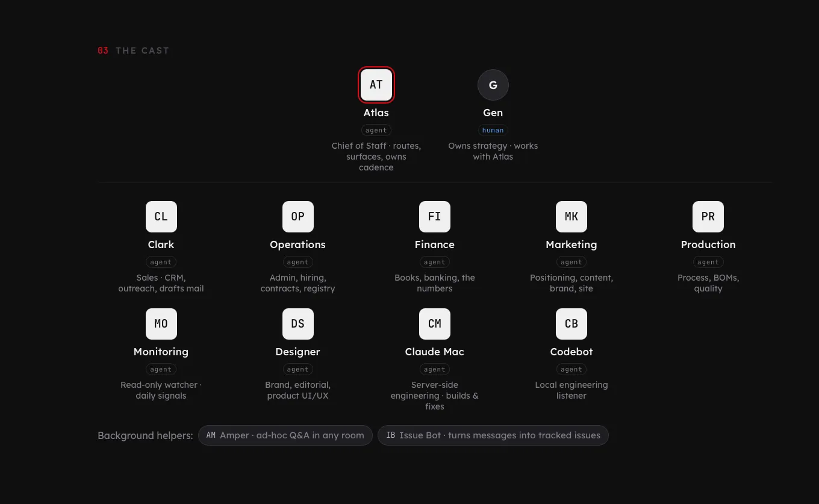Click the G avatar for Gen

493,85
